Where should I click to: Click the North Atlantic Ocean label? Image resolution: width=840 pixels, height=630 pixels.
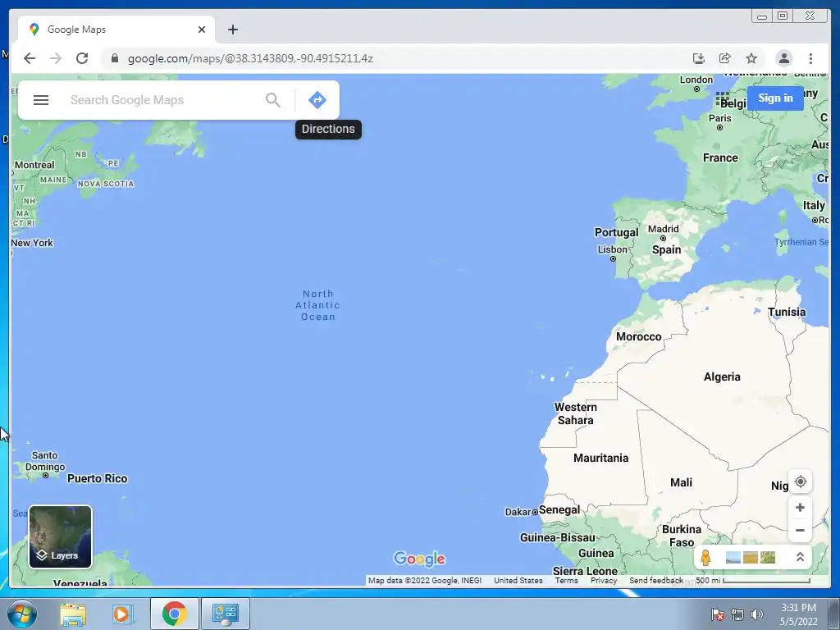tap(317, 305)
